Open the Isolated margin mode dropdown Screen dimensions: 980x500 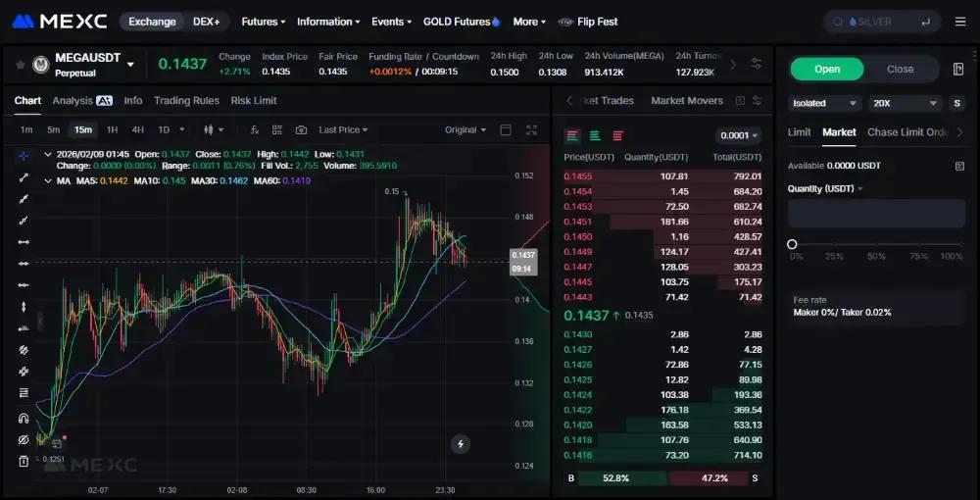824,103
